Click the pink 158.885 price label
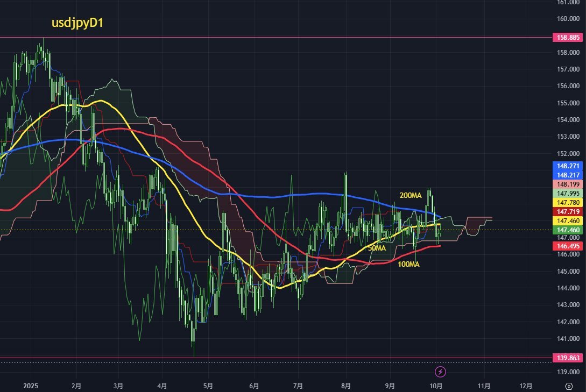 [568, 37]
